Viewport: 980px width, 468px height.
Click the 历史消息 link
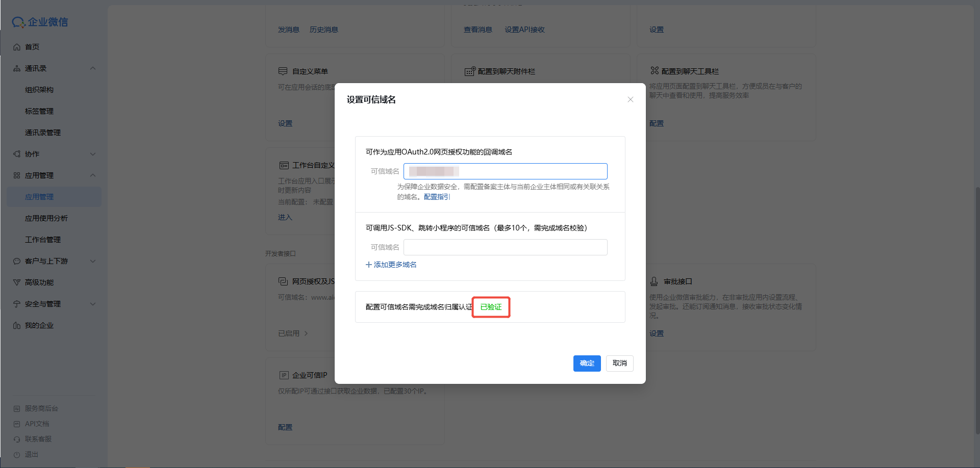324,30
